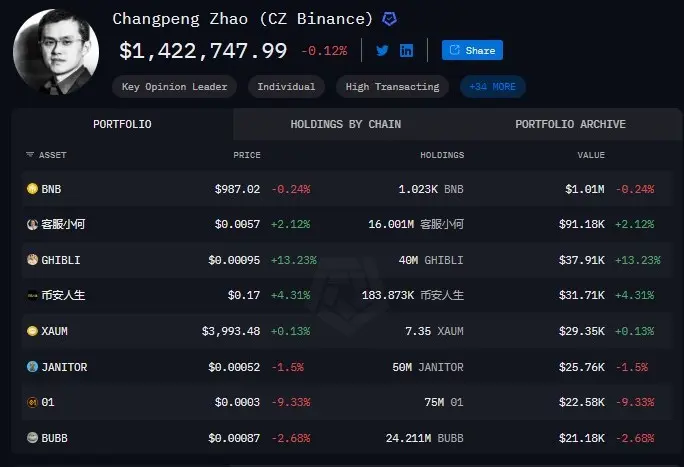The image size is (684, 467).
Task: Click the GHIBLI token icon
Action: coord(32,259)
